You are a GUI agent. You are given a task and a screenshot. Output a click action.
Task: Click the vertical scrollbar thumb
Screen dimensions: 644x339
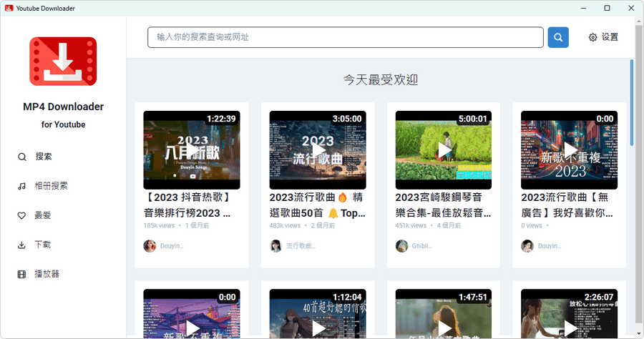click(632, 102)
